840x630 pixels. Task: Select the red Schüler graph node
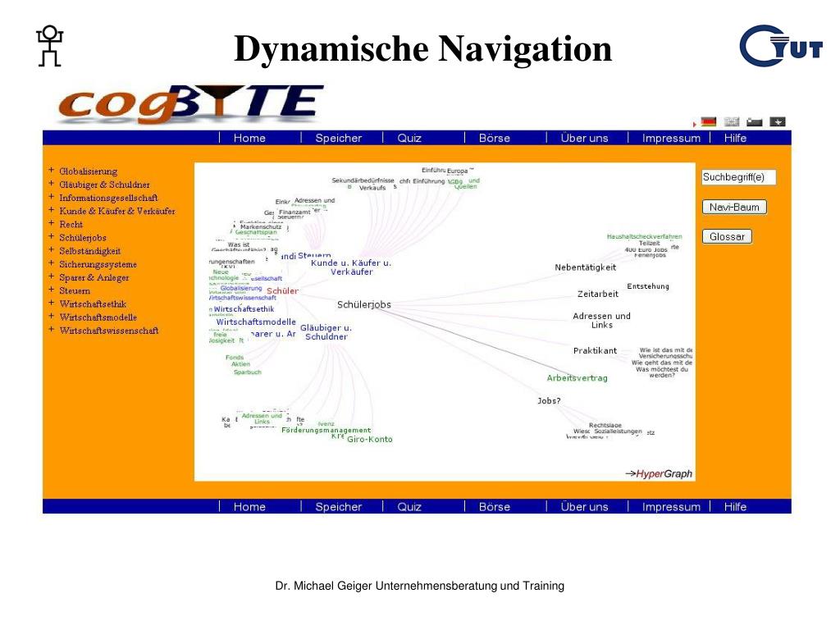point(282,291)
